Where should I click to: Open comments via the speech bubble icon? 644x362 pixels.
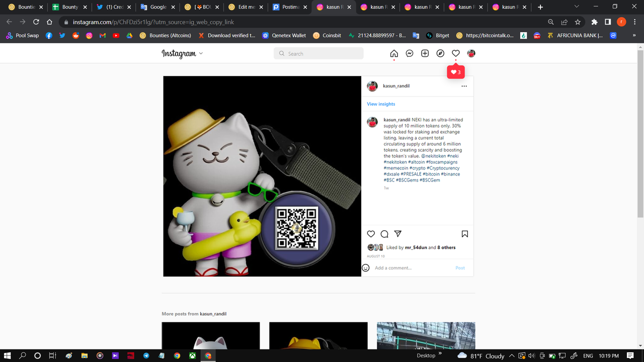pos(384,234)
